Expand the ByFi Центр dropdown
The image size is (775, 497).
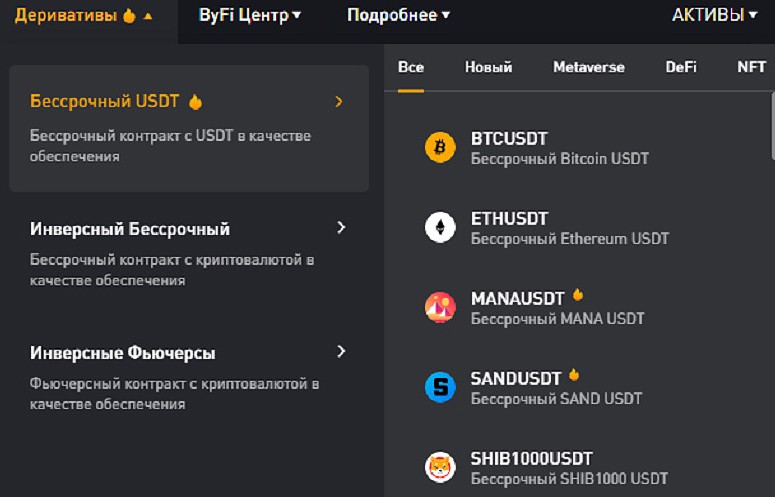(x=250, y=16)
